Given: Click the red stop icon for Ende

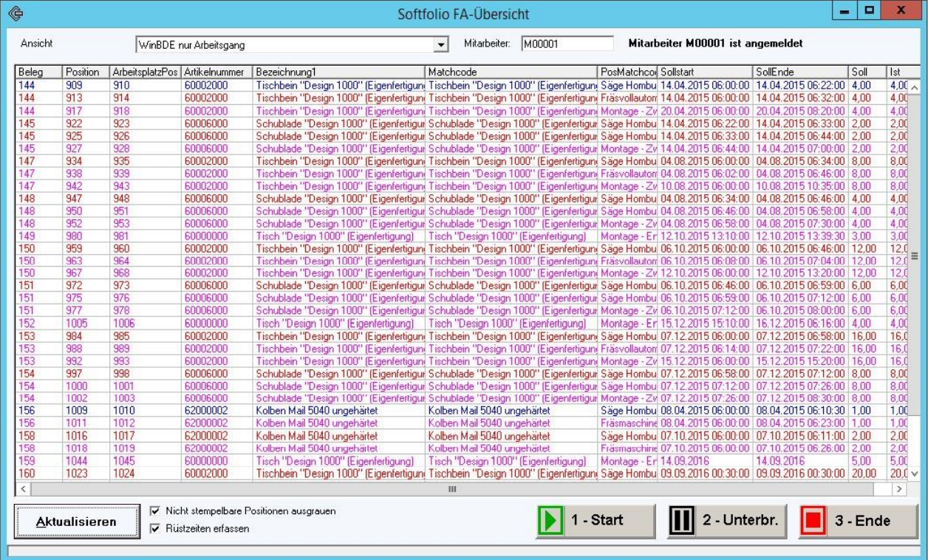Looking at the screenshot, I should (813, 521).
